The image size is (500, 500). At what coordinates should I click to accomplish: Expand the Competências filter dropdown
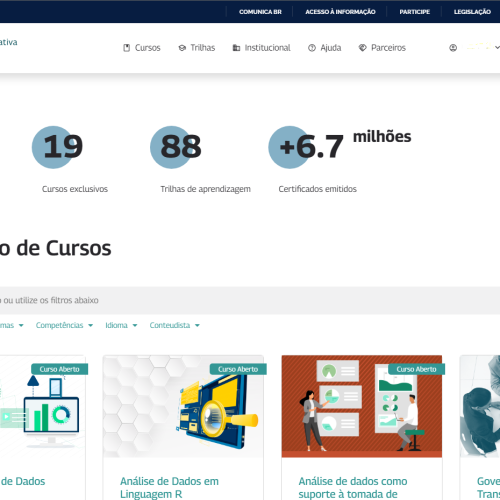tap(64, 325)
